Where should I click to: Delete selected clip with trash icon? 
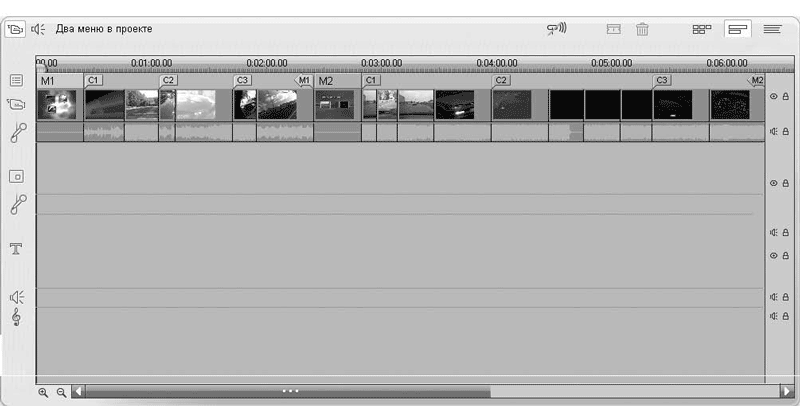[642, 29]
